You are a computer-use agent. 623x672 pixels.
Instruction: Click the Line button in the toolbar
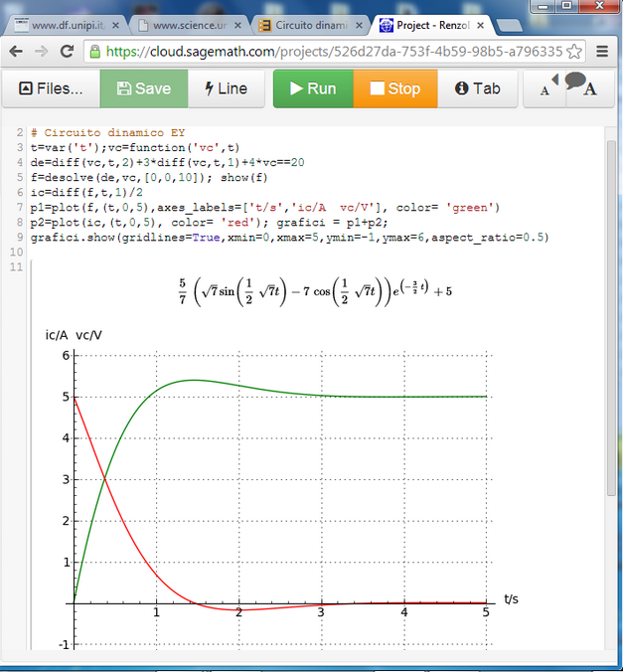coord(226,88)
